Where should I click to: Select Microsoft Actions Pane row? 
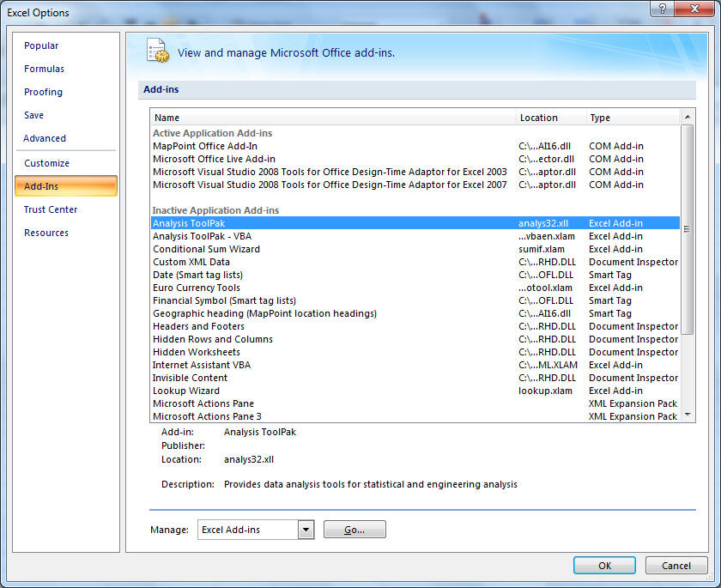click(x=415, y=403)
